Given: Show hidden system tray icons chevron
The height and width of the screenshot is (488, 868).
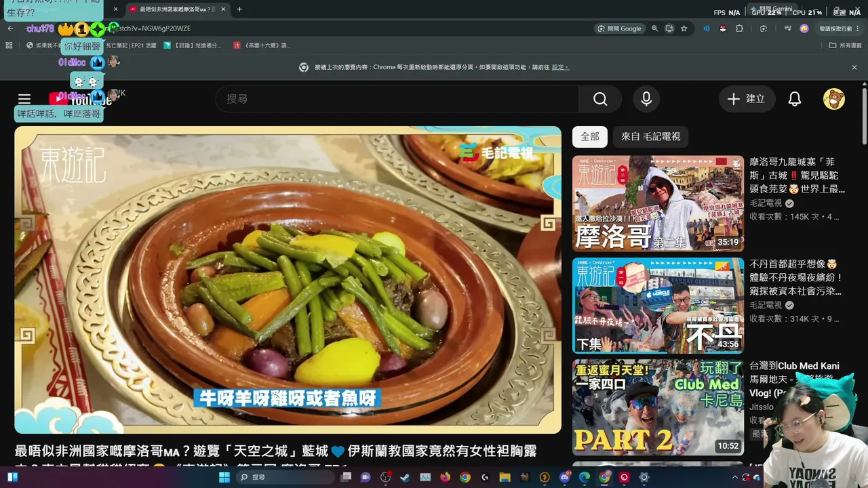Looking at the screenshot, I should coord(736,477).
